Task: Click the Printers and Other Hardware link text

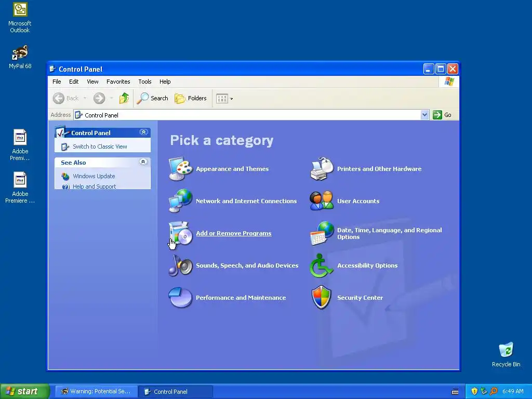Action: pos(379,169)
